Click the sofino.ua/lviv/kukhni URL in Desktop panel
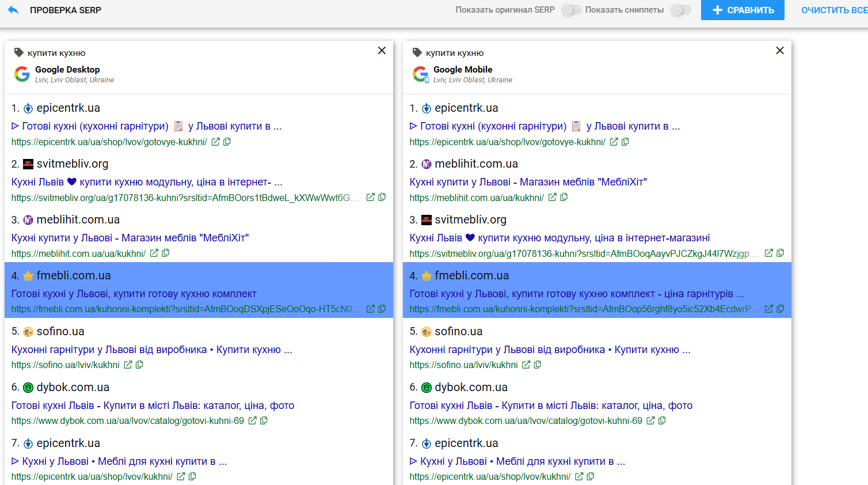 click(66, 365)
